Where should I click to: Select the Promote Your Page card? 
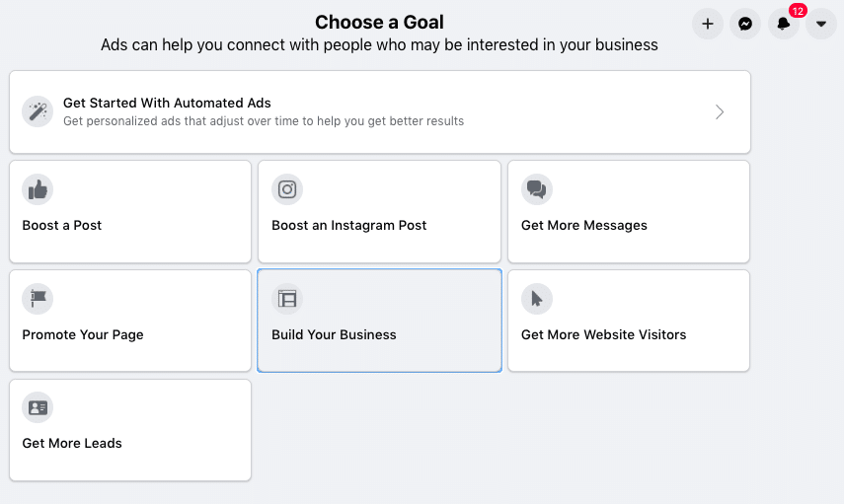pyautogui.click(x=130, y=321)
